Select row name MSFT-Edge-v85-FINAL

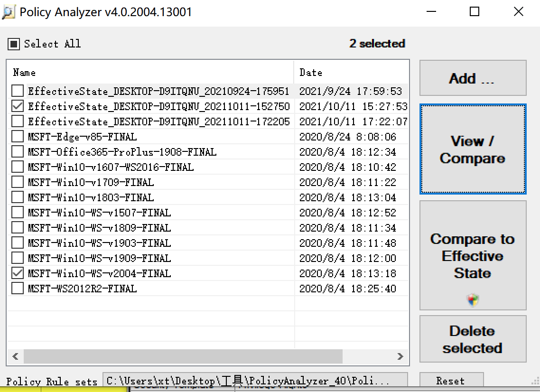(x=82, y=137)
